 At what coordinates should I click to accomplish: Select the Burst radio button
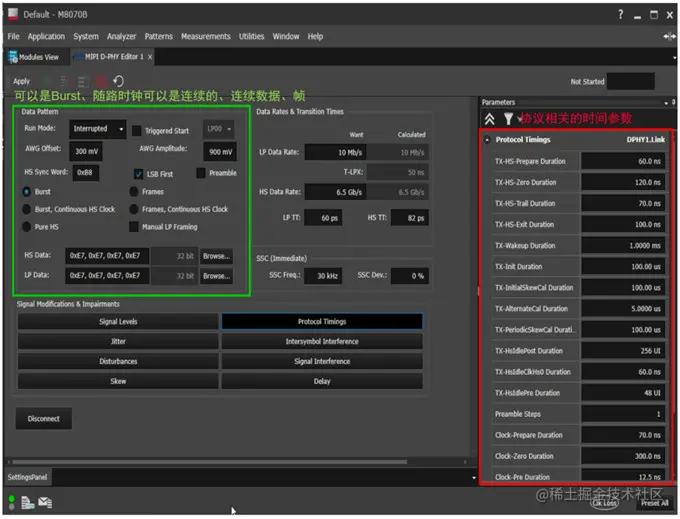pos(27,192)
